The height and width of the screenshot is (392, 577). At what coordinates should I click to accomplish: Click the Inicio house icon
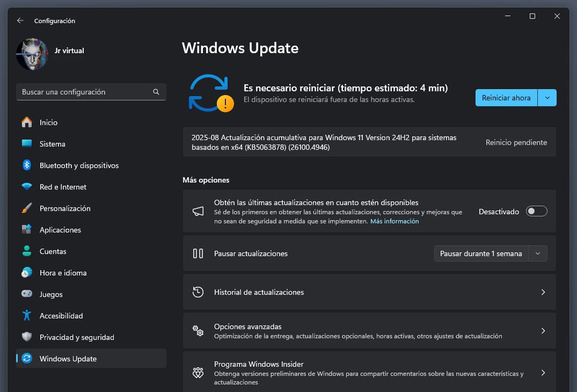point(26,122)
